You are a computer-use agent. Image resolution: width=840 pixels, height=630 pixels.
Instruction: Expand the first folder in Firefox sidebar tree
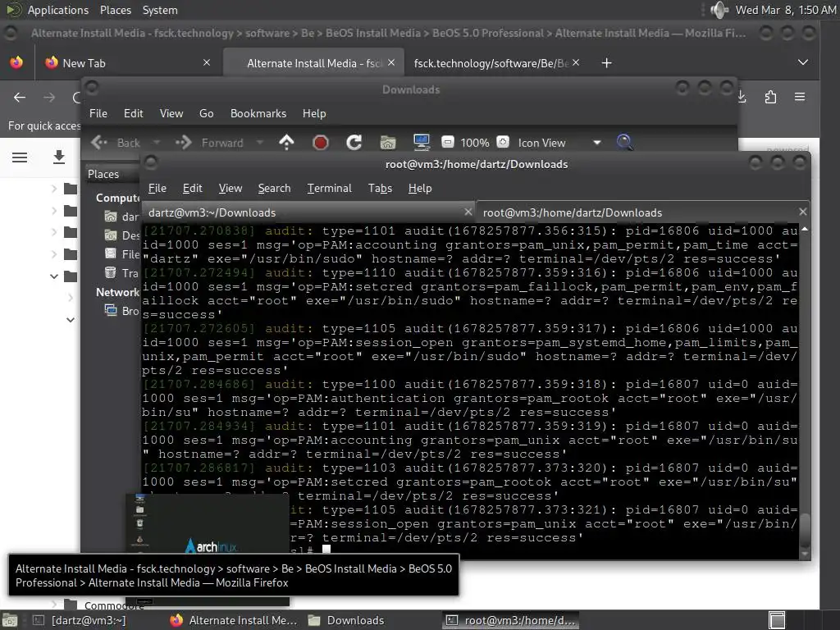[x=54, y=189]
